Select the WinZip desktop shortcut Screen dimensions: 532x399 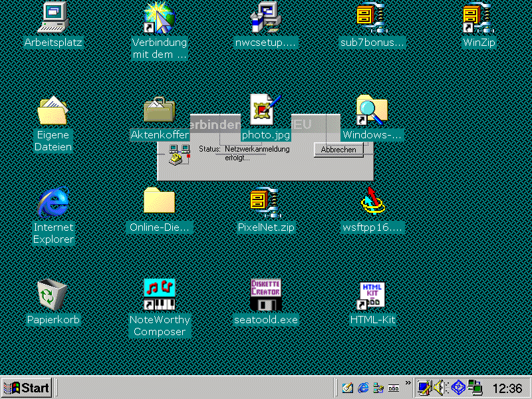(x=479, y=18)
